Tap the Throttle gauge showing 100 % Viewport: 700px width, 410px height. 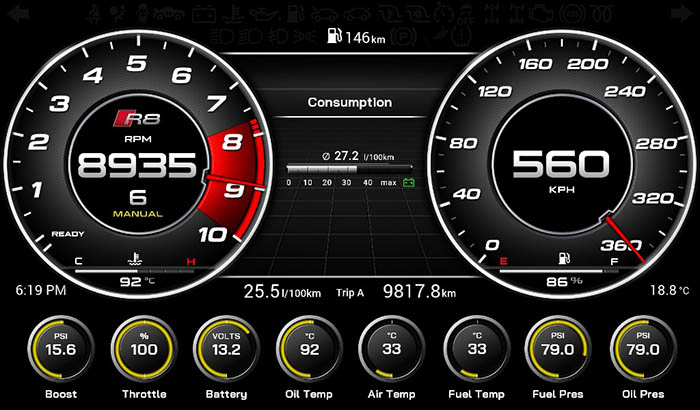tap(144, 349)
